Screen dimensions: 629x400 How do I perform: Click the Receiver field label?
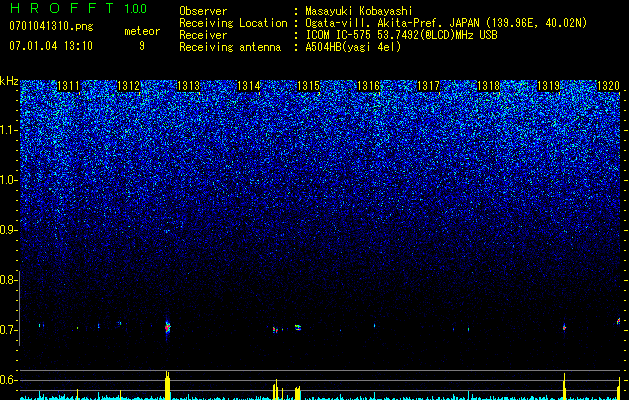tap(203, 35)
